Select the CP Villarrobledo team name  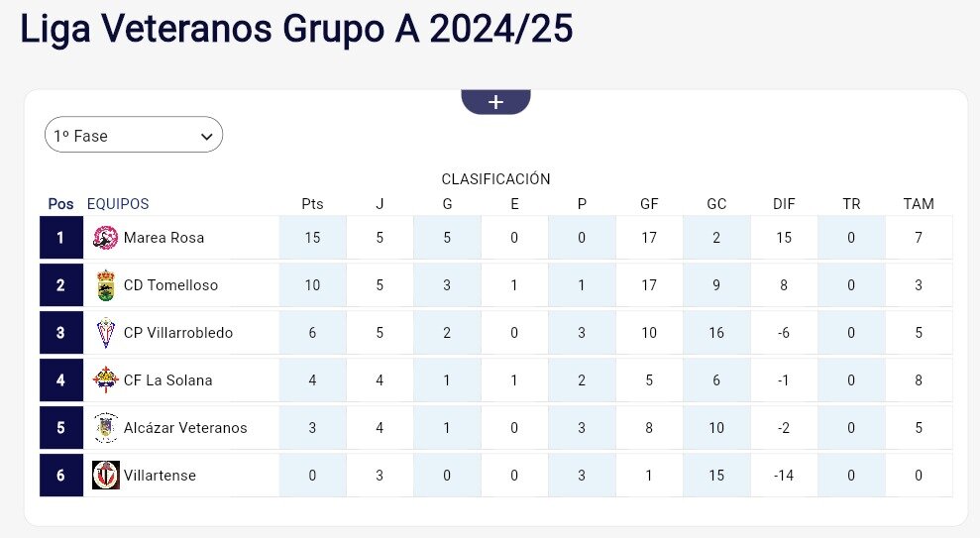177,333
